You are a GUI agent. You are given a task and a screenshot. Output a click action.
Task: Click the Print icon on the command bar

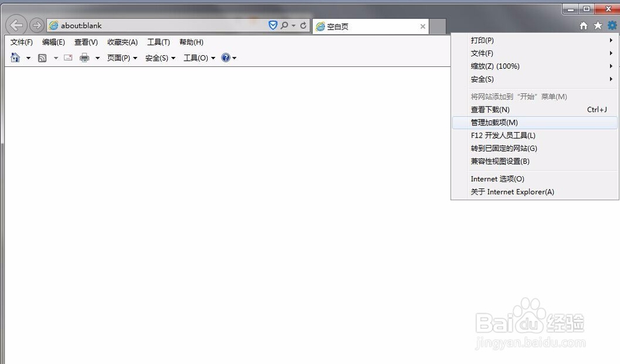[x=84, y=57]
